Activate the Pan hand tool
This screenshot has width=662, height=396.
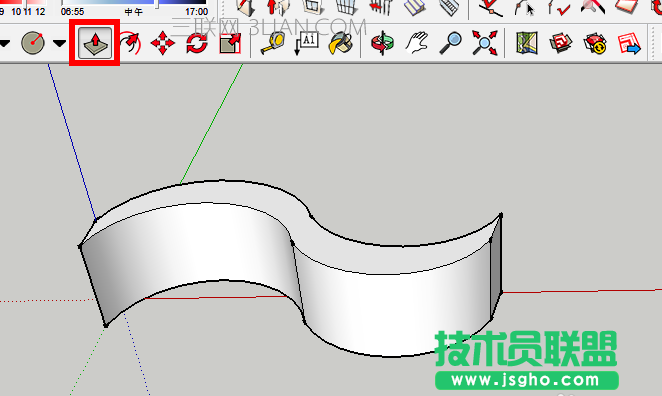point(417,43)
